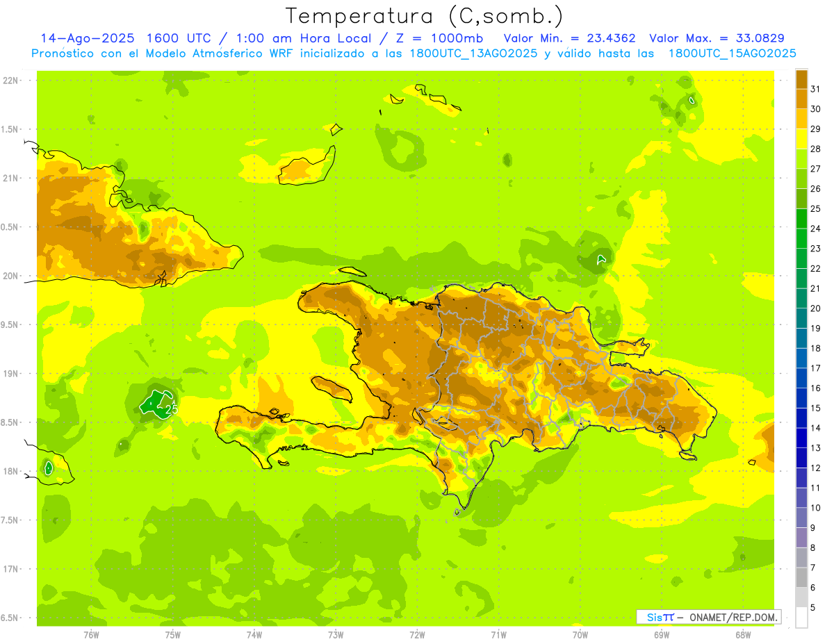The height and width of the screenshot is (644, 834).
Task: Click the dark brown legend band above 31
Action: coord(801,79)
